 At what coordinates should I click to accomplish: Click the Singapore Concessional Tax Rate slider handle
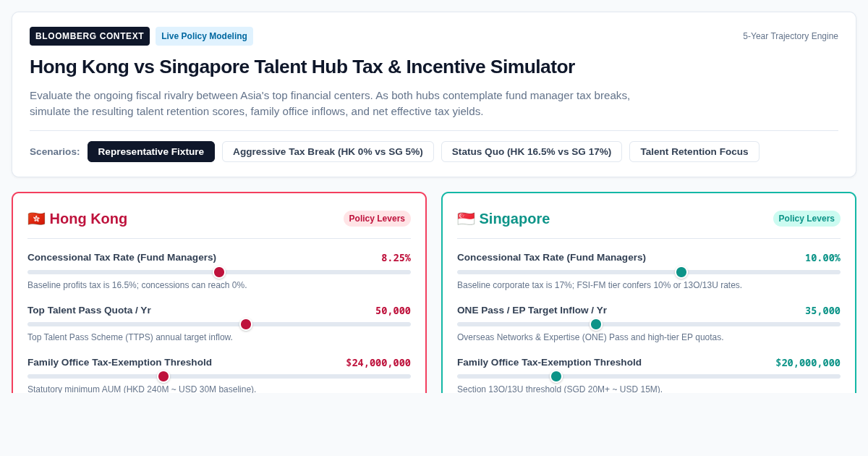[681, 272]
